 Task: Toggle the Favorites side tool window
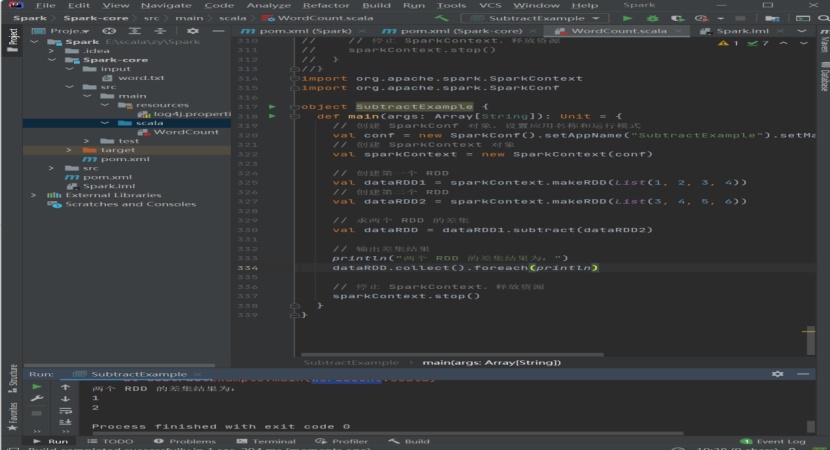coord(13,416)
